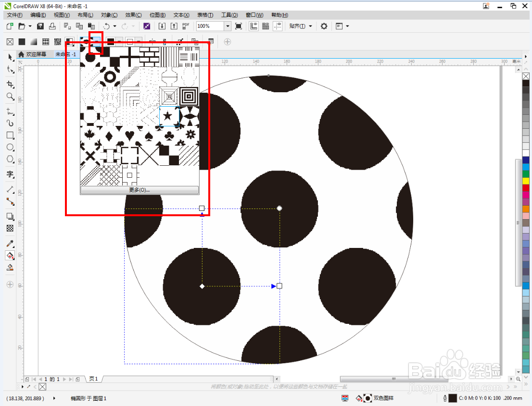Expand the Undo history dropdown arrow

click(114, 26)
